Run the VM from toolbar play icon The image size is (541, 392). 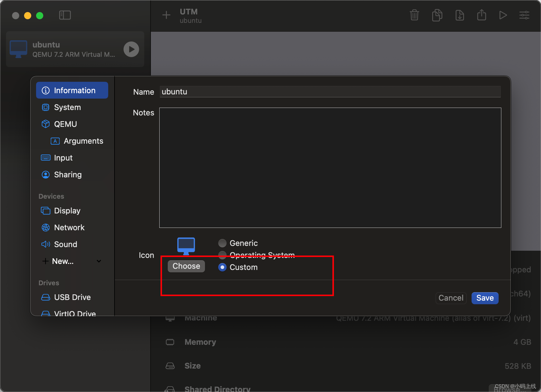503,15
